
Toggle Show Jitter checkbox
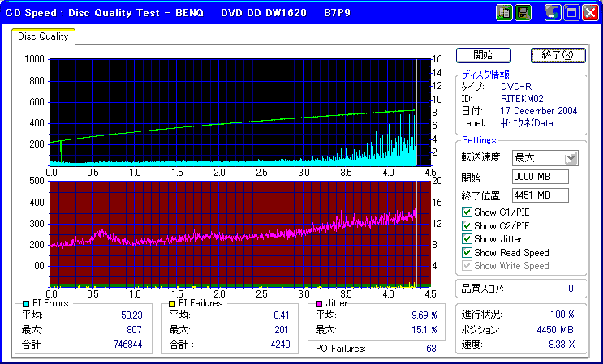coord(467,239)
